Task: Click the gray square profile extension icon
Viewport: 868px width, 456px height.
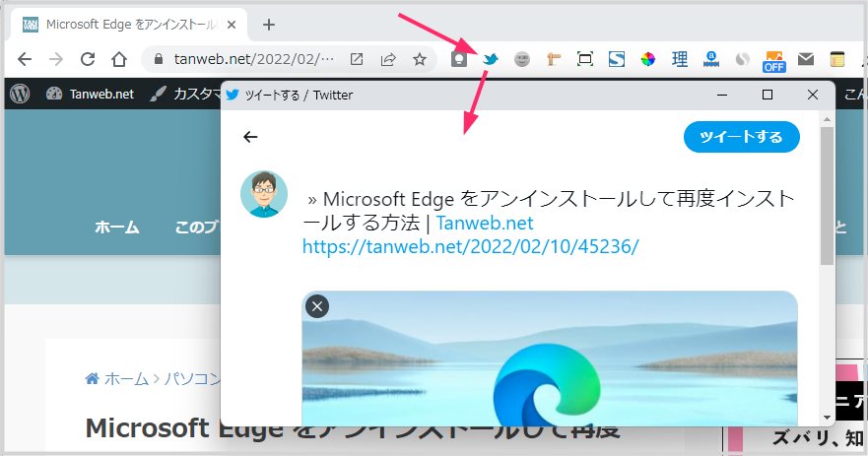Action: (459, 59)
